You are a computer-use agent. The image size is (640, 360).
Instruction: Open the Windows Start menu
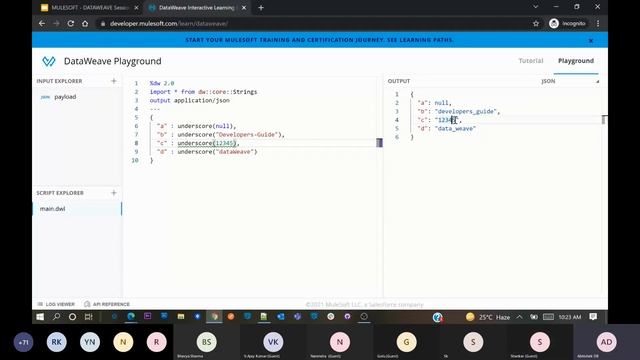pyautogui.click(x=40, y=317)
